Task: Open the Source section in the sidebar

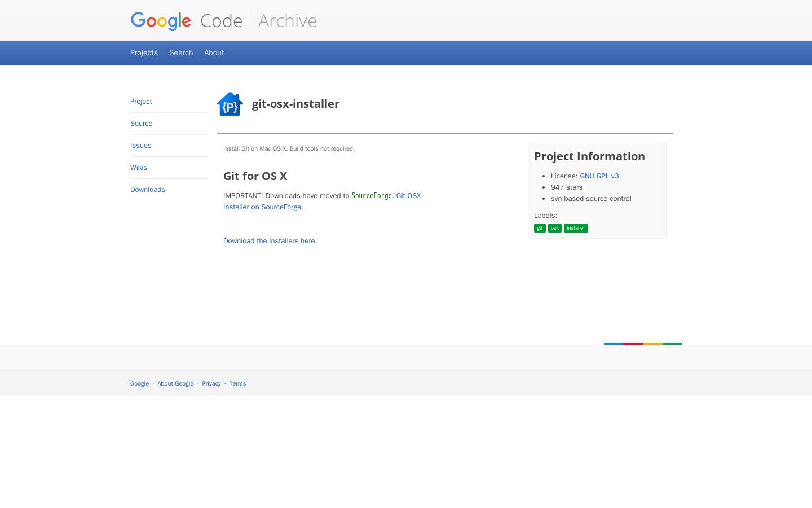Action: click(142, 124)
